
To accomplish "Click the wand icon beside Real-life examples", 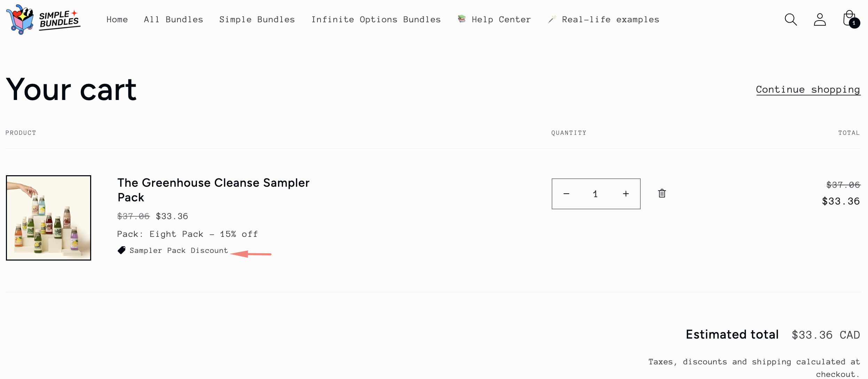I will pos(552,20).
